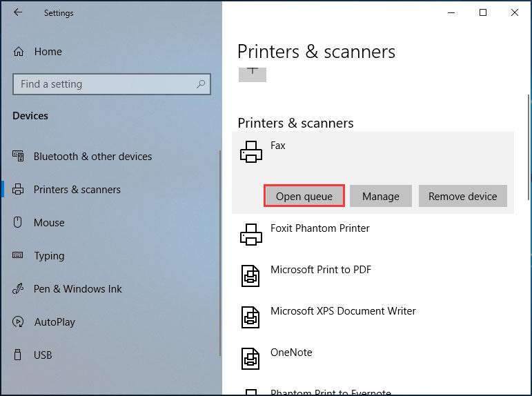
Task: Click the Pen & Windows Ink icon
Action: click(18, 288)
